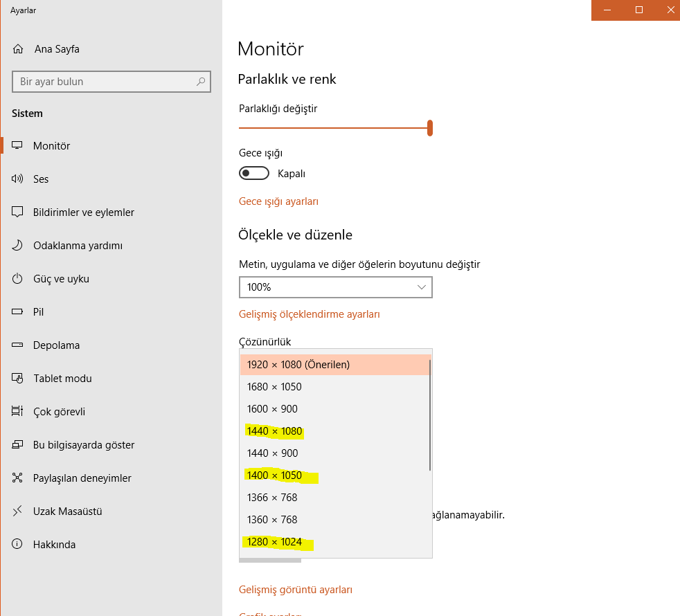Open the 100% scaling dropdown

tap(336, 287)
